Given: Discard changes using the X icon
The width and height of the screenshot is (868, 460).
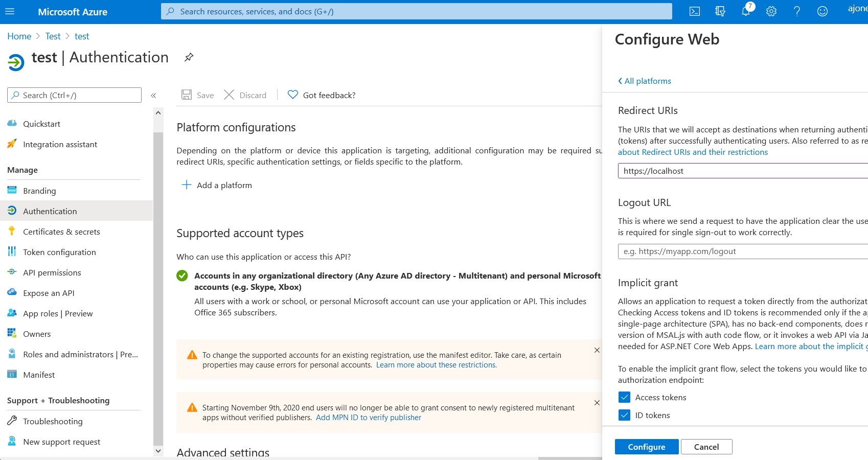Looking at the screenshot, I should (x=230, y=95).
